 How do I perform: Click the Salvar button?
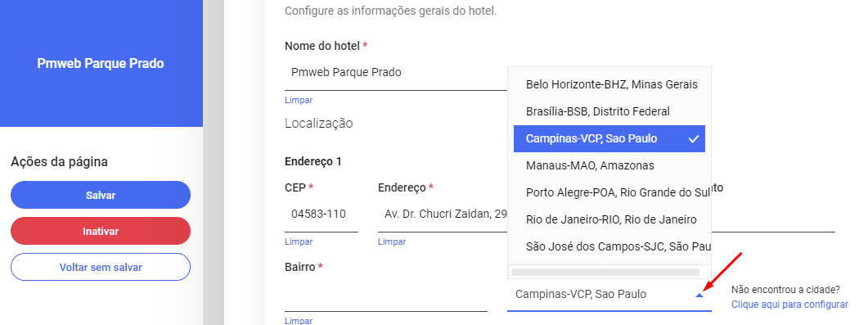click(x=100, y=195)
